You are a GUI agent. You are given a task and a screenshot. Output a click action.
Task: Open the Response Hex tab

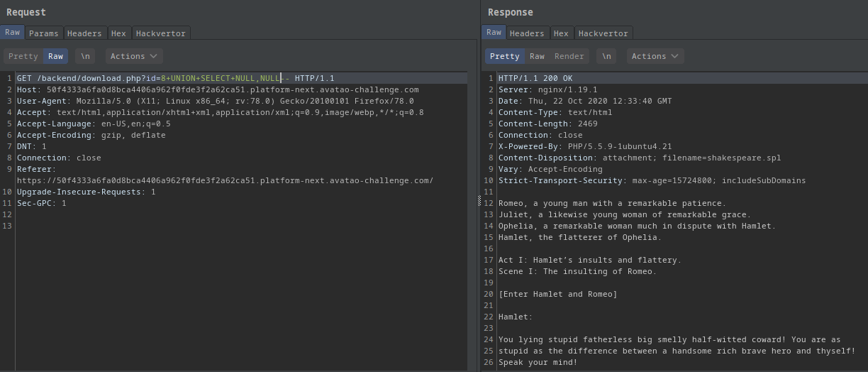tap(561, 33)
